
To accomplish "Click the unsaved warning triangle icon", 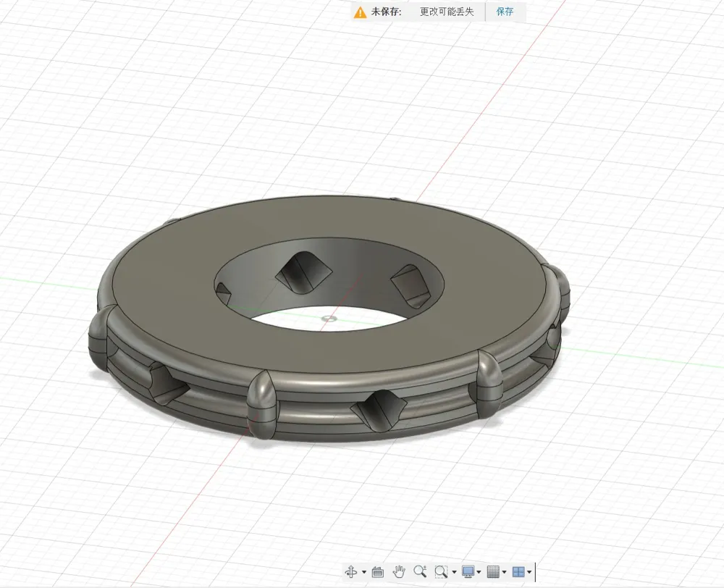I will tap(360, 12).
